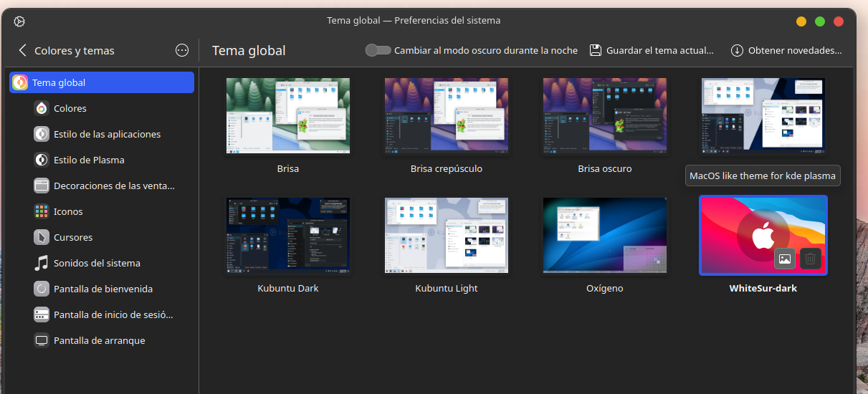
Task: Open Estilo de las aplicaciones section
Action: pos(102,134)
